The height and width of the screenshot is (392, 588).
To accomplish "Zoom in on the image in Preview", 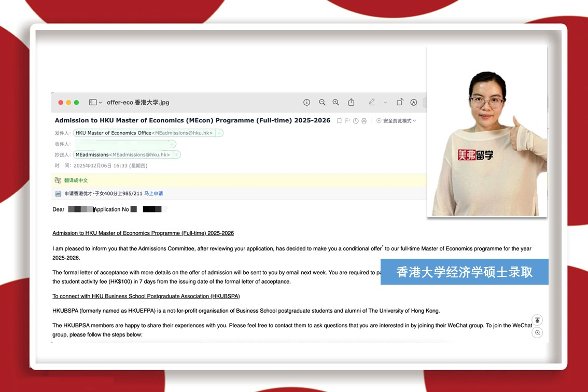I will pyautogui.click(x=335, y=103).
